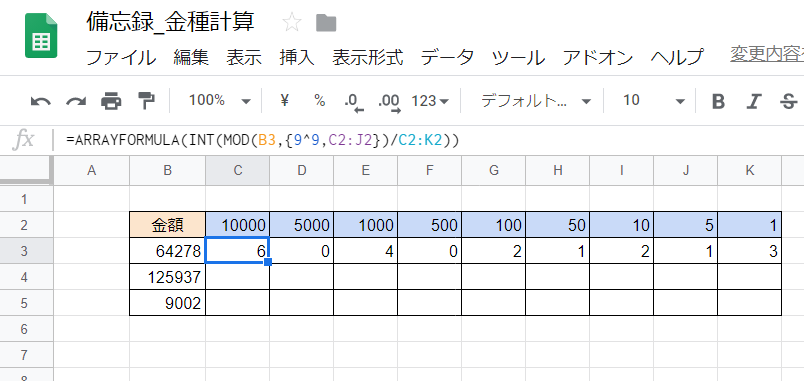Select column G header
Viewport: 804px width, 381px height.
[x=493, y=171]
